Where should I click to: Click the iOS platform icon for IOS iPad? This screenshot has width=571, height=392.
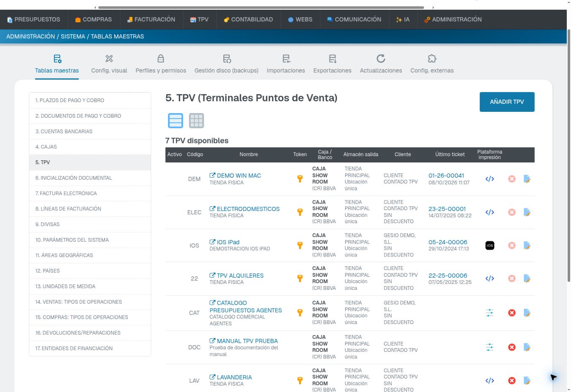click(x=490, y=246)
